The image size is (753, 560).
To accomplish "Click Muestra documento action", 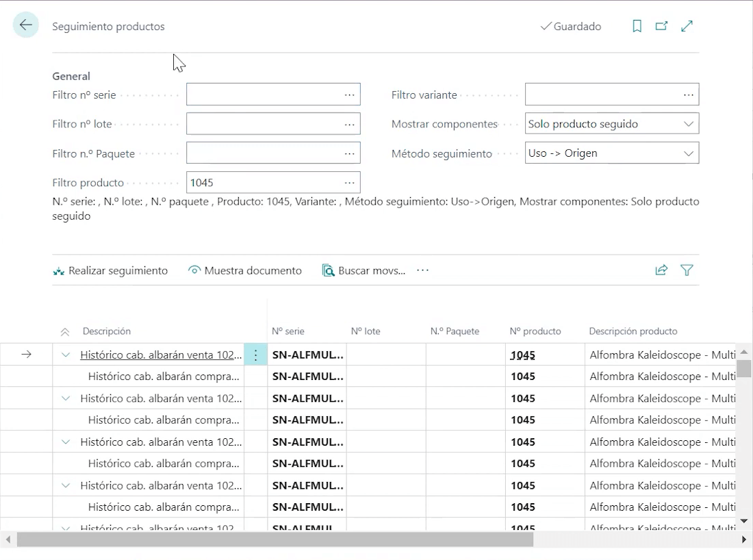I will point(245,270).
